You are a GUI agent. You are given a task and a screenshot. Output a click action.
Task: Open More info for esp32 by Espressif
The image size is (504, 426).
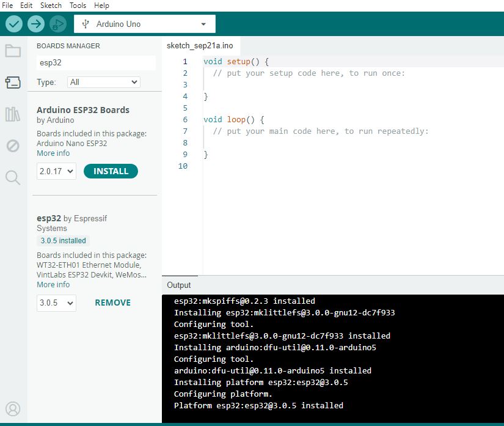click(x=53, y=285)
